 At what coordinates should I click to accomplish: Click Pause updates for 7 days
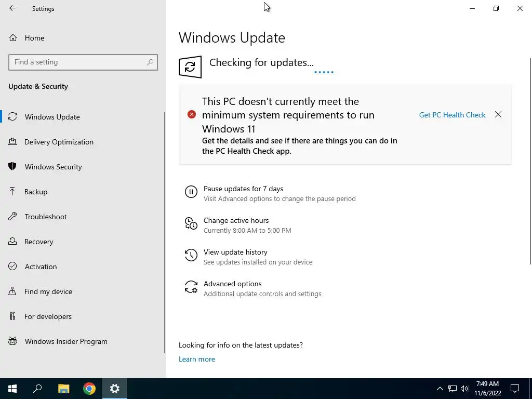point(243,189)
